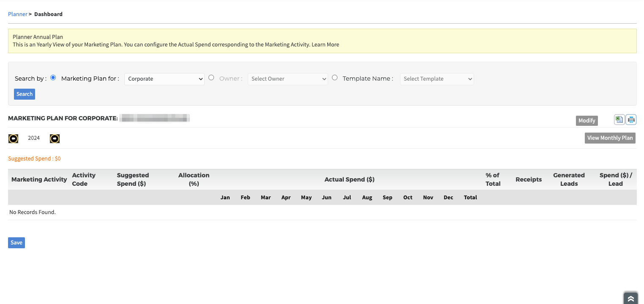Screen dimensions: 644x304
Task: Select Owner radio button
Action: [x=211, y=78]
